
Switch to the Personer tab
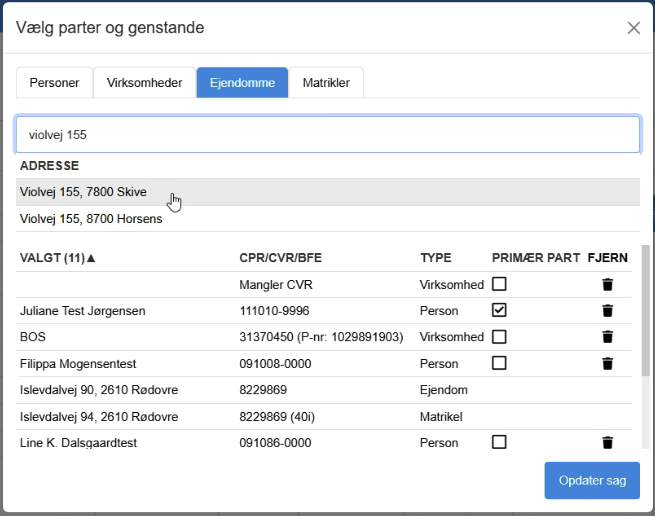pos(54,83)
